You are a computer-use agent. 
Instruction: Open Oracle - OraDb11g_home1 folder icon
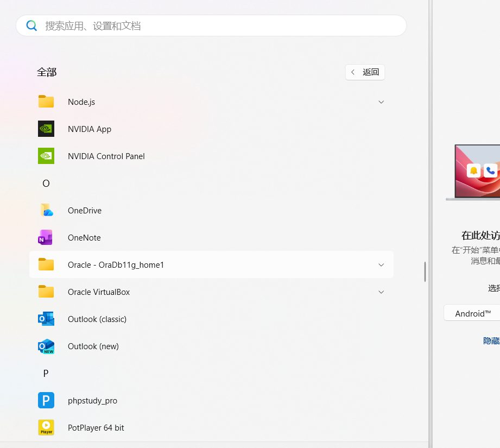[x=46, y=264]
